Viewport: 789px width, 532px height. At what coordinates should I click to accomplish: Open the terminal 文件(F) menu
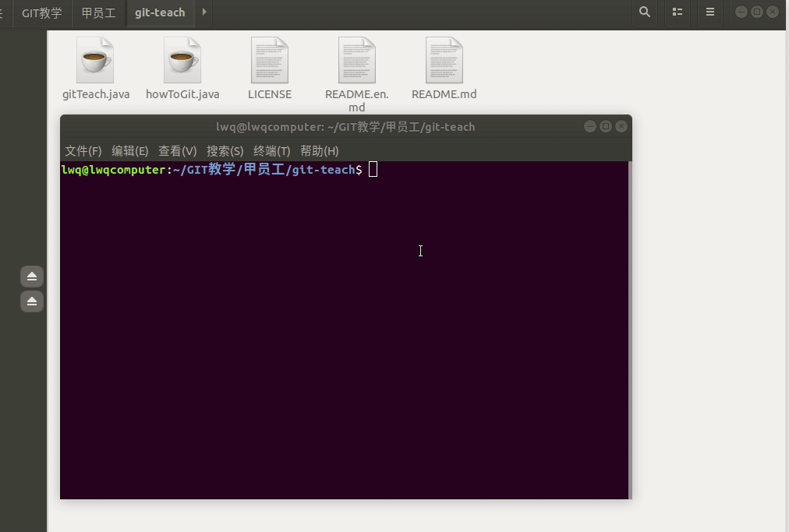tap(83, 151)
